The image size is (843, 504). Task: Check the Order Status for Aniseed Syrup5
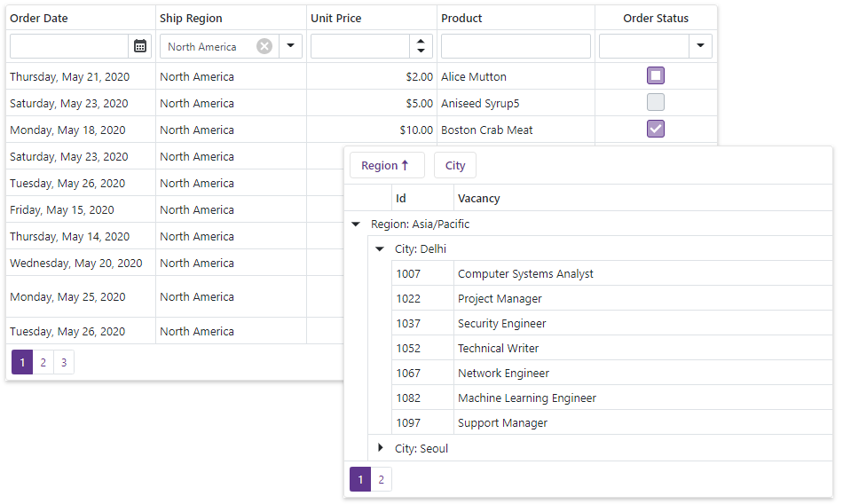[x=656, y=103]
